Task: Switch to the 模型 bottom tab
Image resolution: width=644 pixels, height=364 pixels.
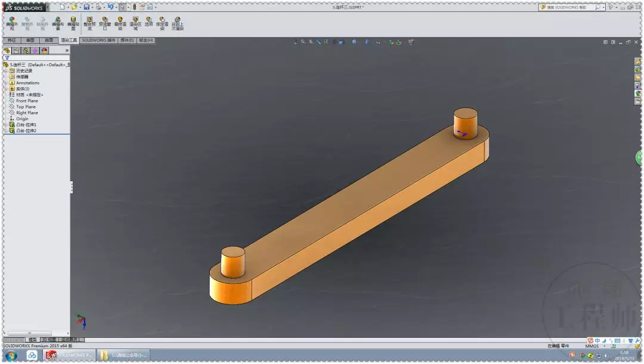Action: coord(32,340)
